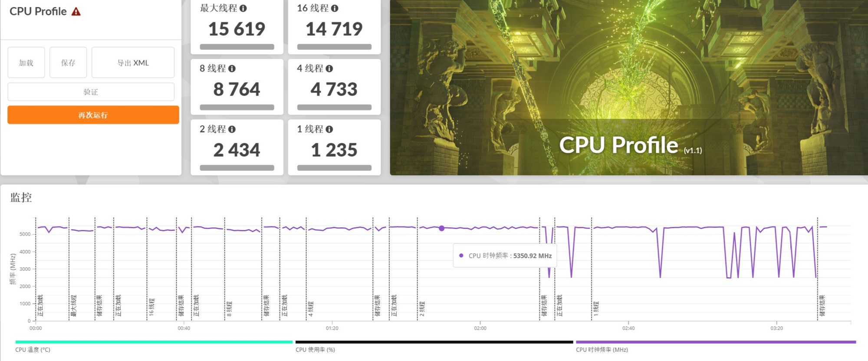Screen dimensions: 868x361
Task: Show the info tooltip for 1 线程
Action: coord(329,129)
